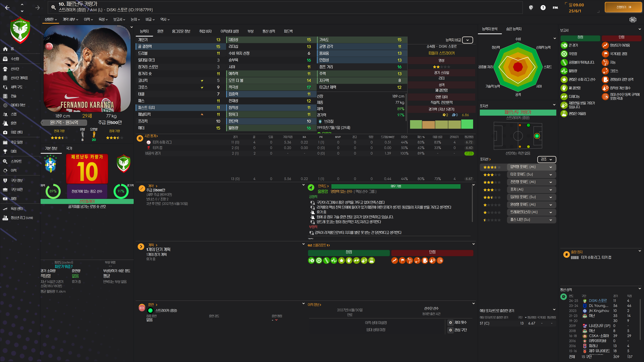The width and height of the screenshot is (644, 362).
Task: Select the green 스트라이커 training position indicator
Action: tap(150, 311)
